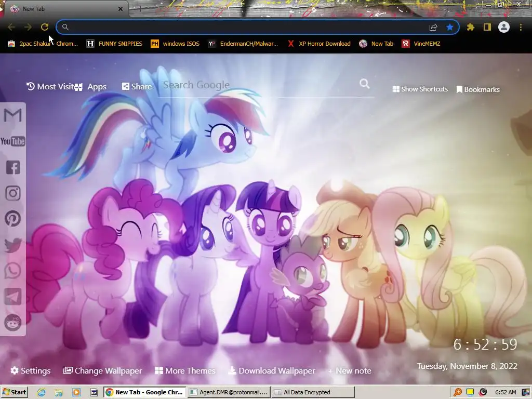
Task: Click the magnifier icon in system tray
Action: pyautogui.click(x=458, y=392)
